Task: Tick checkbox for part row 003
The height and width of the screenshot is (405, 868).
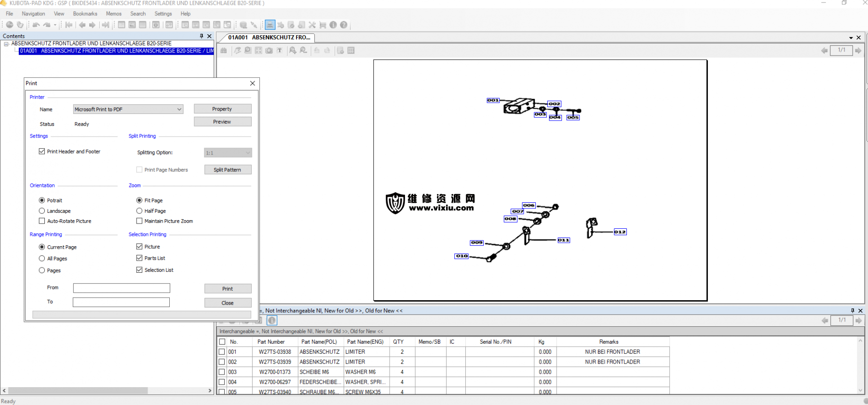Action: tap(222, 372)
